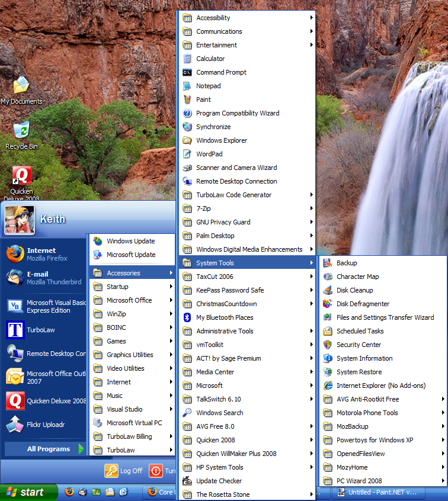Open Scanner and Camera Wizard icon
Viewport: 448px width, 501px height.
[x=187, y=168]
